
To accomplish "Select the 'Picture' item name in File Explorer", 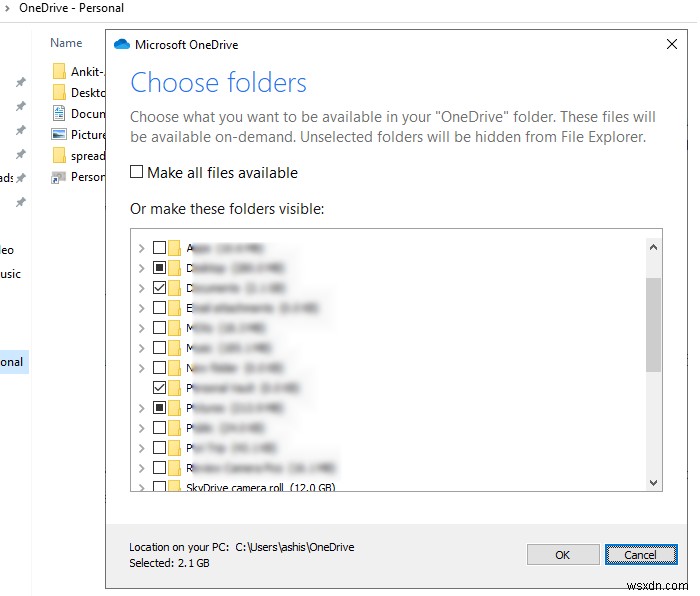I will pyautogui.click(x=88, y=134).
